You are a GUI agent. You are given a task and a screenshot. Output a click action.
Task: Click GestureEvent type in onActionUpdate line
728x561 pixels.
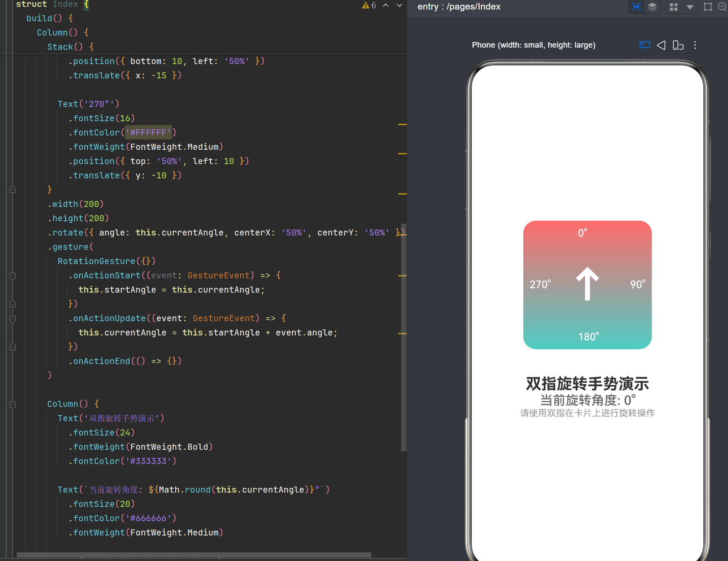click(224, 318)
